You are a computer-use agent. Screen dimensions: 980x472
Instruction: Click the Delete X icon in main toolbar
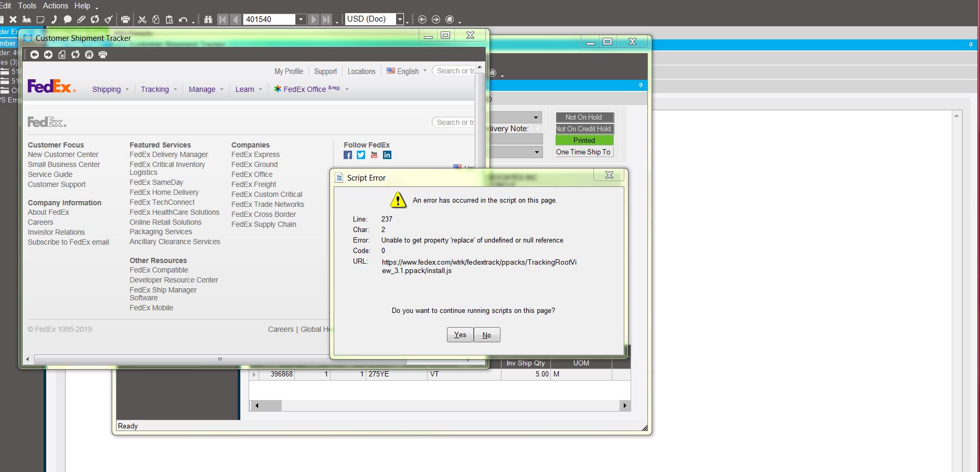(13, 19)
